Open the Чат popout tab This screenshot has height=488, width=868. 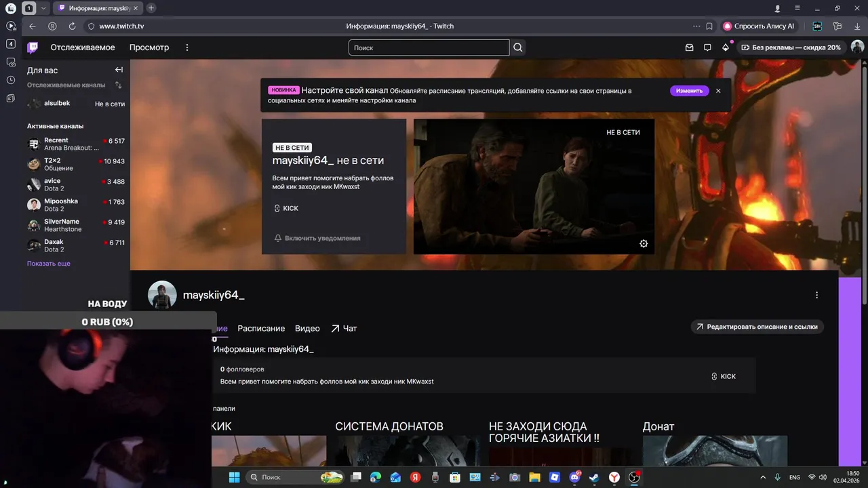coord(344,328)
